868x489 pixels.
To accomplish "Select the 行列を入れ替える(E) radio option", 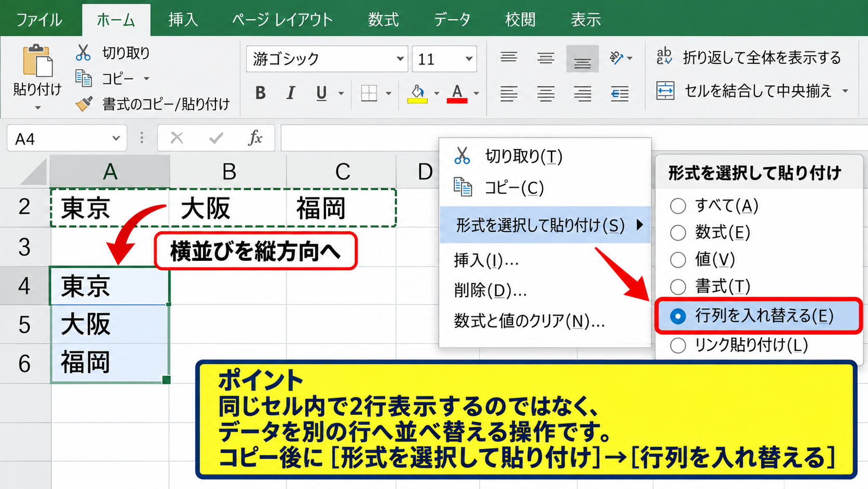I will pyautogui.click(x=678, y=316).
